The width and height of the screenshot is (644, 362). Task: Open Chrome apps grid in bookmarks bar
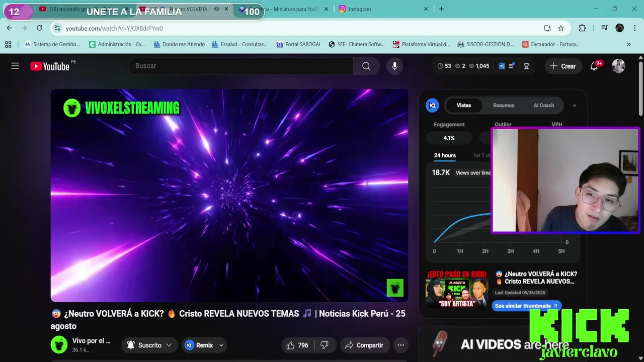click(8, 44)
